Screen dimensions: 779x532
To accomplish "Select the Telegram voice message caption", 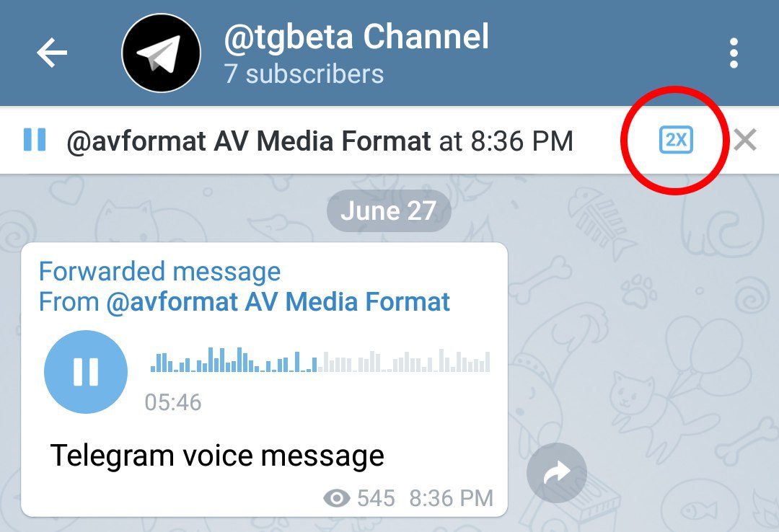I will coord(217,456).
